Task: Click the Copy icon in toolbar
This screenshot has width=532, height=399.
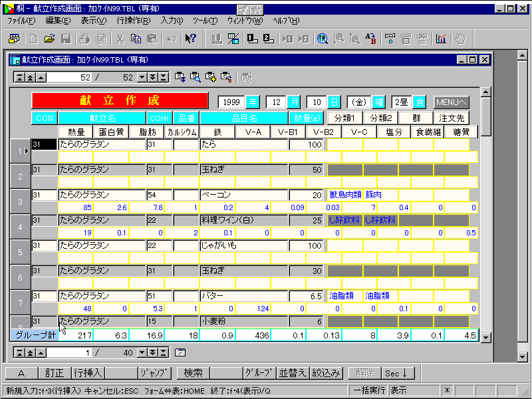Action: (135, 39)
